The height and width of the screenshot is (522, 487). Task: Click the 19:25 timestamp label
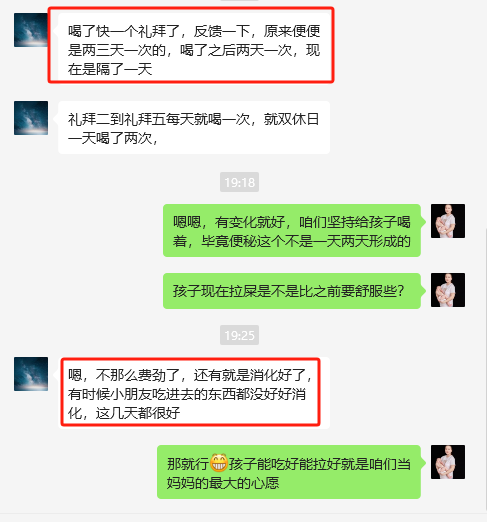click(239, 335)
